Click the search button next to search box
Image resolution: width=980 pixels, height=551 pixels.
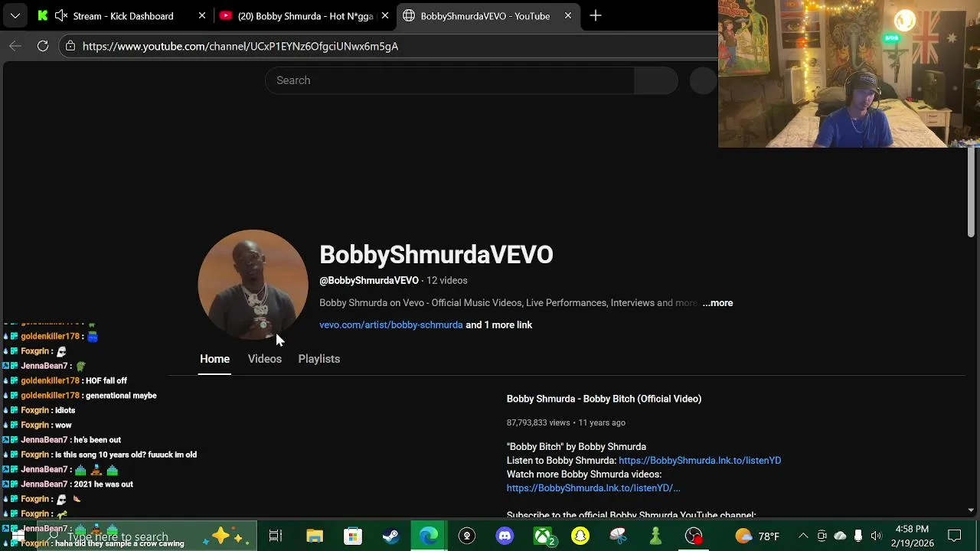(656, 80)
